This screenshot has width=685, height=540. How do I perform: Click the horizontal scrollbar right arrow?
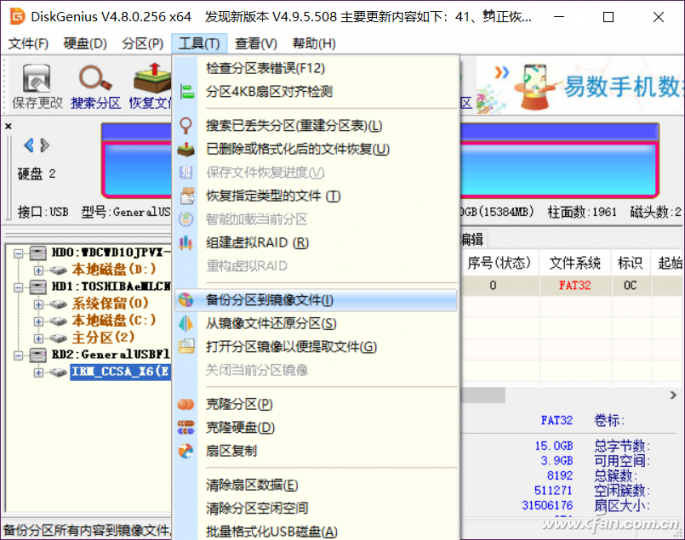point(673,395)
